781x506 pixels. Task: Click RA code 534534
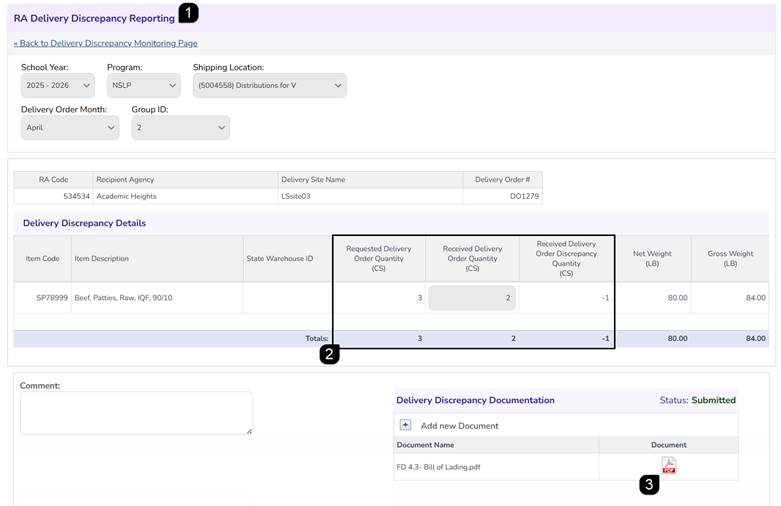pyautogui.click(x=76, y=196)
